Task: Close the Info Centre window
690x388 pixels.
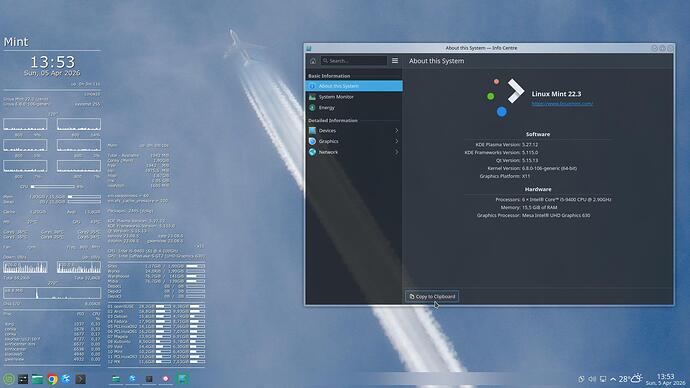Action: pos(670,48)
